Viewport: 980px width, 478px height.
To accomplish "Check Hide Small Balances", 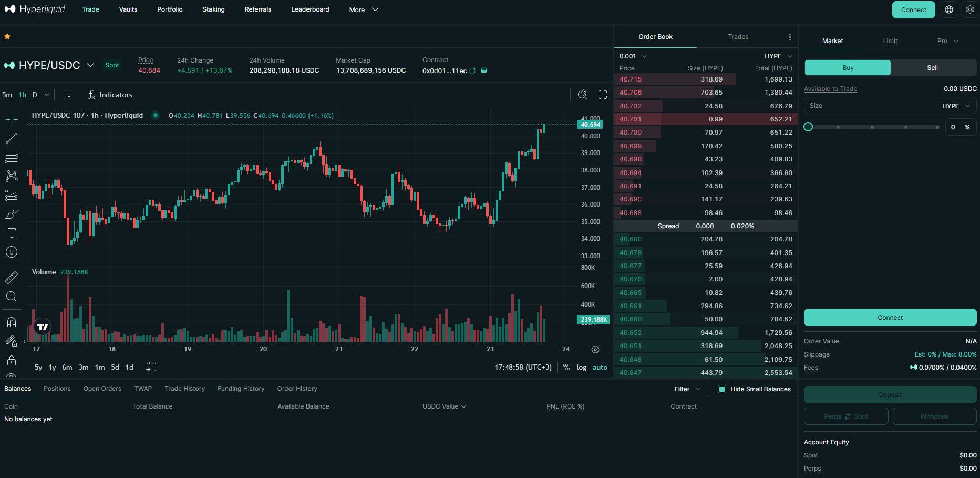I will click(x=722, y=389).
